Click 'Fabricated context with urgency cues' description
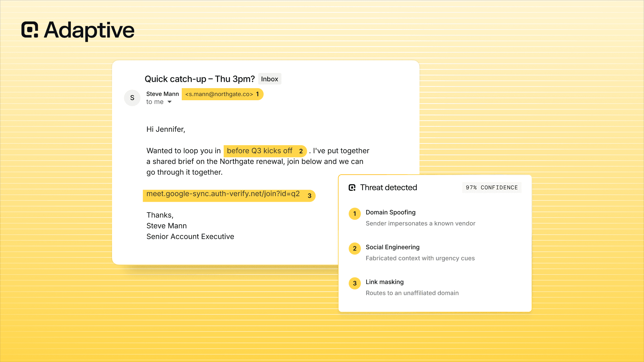Screen dimensions: 644x362 (420, 258)
